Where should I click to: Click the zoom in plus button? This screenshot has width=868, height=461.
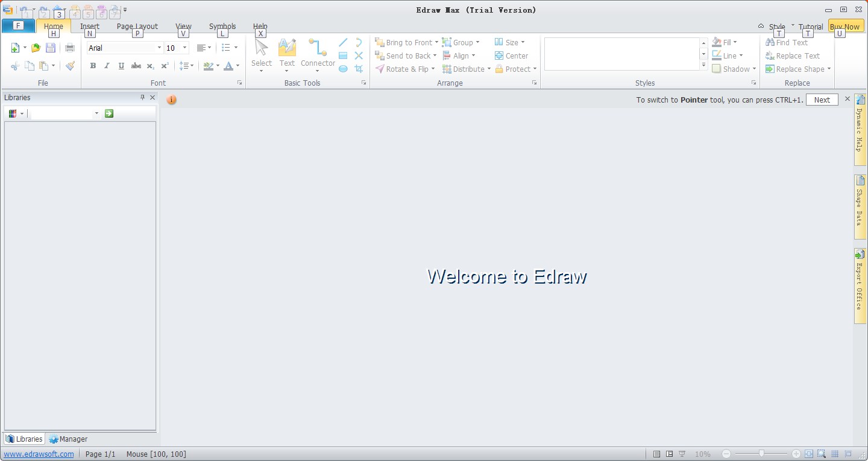[796, 454]
